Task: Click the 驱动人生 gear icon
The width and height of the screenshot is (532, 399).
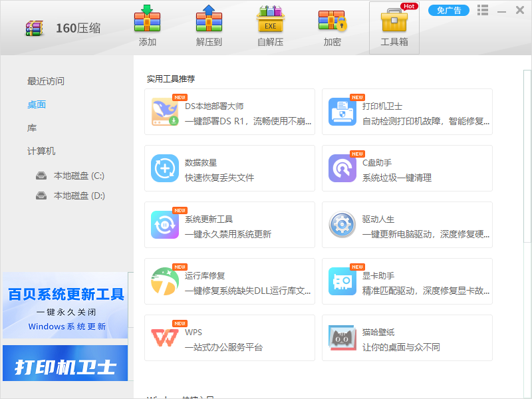Action: click(x=342, y=225)
